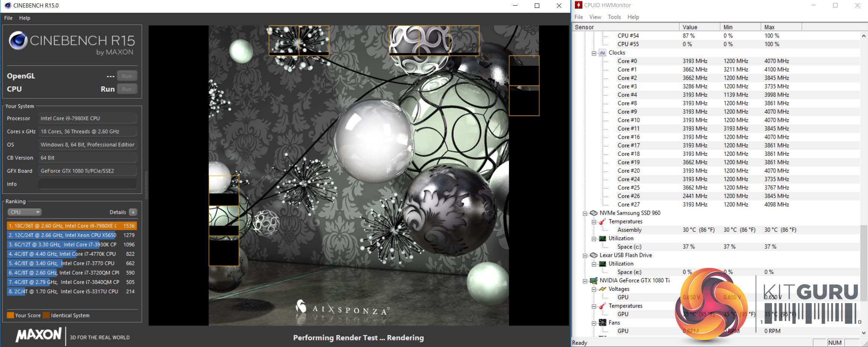The height and width of the screenshot is (347, 868).
Task: Click the NVIDIA GeForce GTX 1080 Ti card icon
Action: (x=593, y=281)
